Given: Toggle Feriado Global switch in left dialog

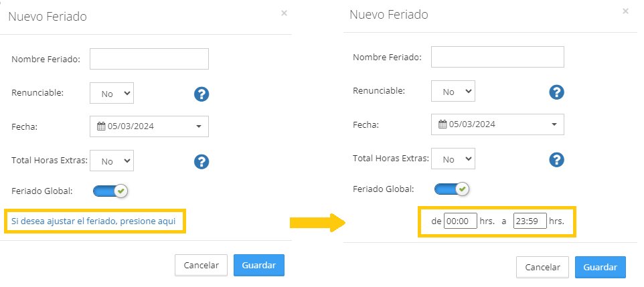Looking at the screenshot, I should click(110, 191).
